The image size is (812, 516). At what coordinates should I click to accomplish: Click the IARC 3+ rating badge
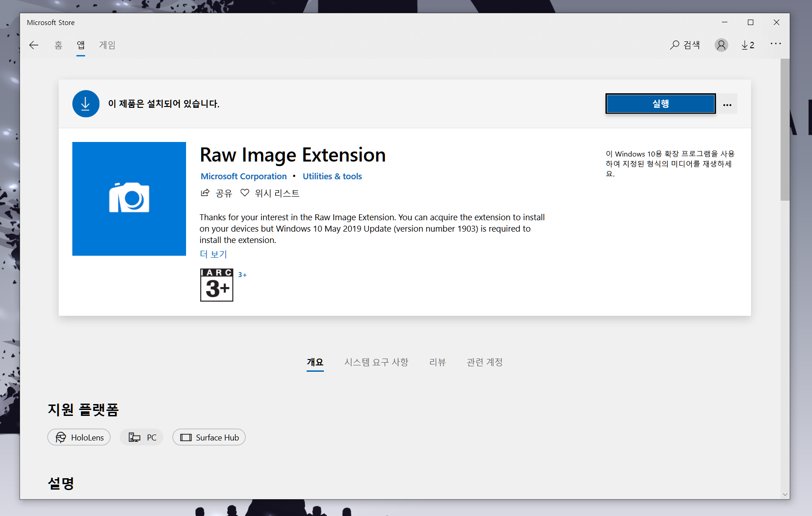coord(217,285)
